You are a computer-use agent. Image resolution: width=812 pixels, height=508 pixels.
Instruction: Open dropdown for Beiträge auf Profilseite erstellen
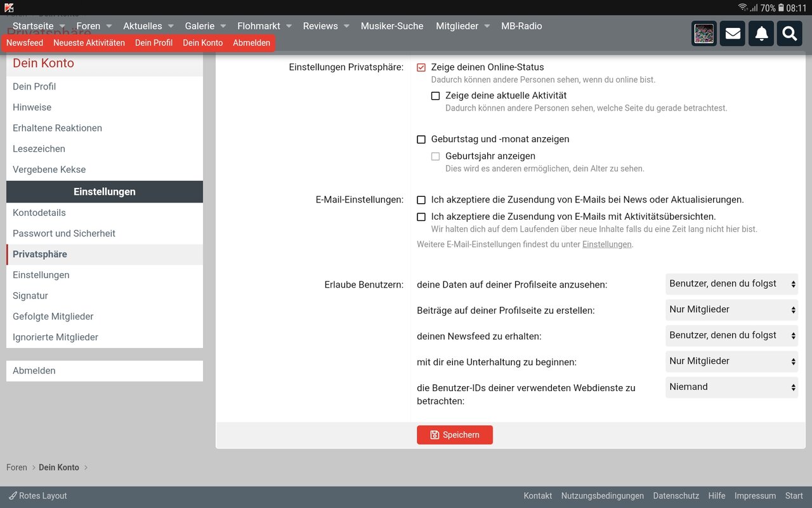pos(731,309)
